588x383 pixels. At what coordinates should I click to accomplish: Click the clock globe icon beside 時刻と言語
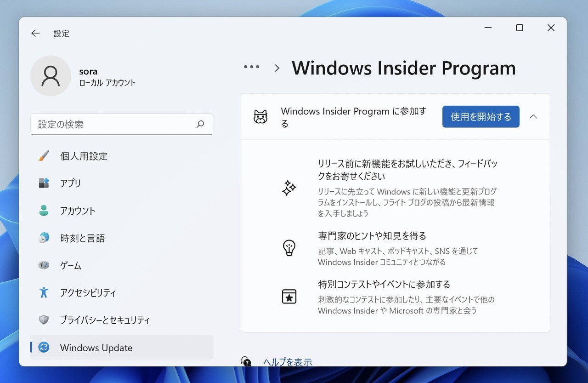44,238
